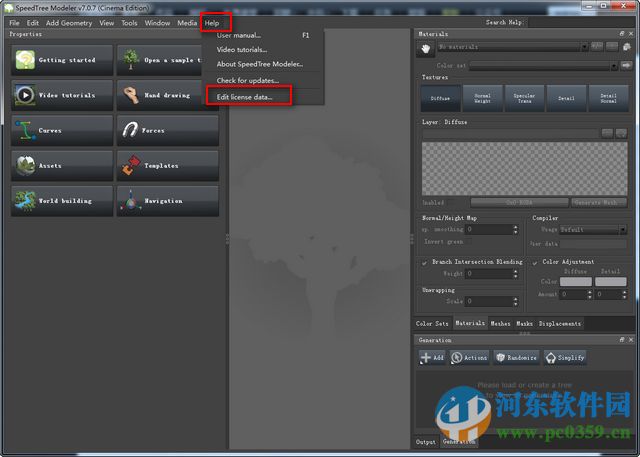Click the Generate Mesh button
Screen dimensions: 640x457
(599, 202)
